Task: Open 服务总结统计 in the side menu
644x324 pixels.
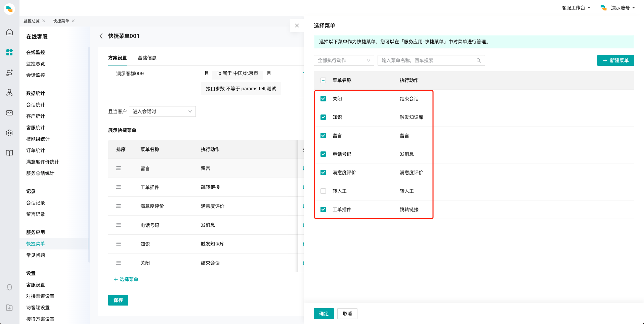Action: (x=40, y=173)
